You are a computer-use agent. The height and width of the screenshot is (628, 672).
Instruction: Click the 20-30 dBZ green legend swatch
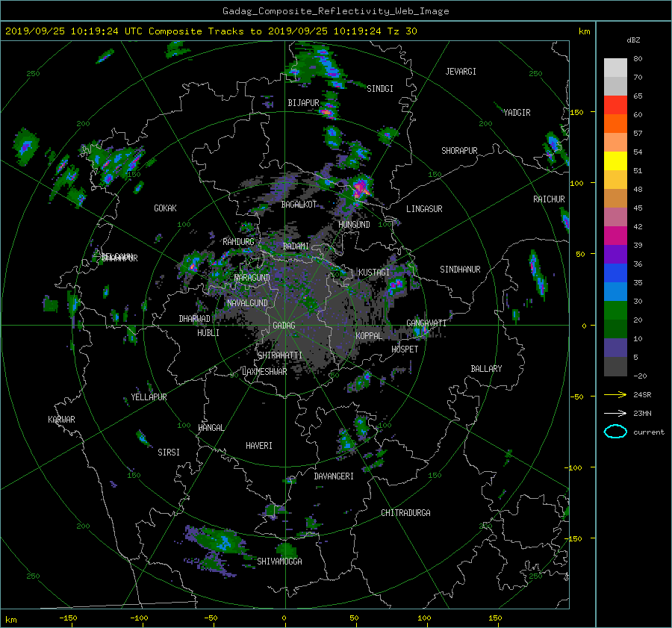click(615, 311)
